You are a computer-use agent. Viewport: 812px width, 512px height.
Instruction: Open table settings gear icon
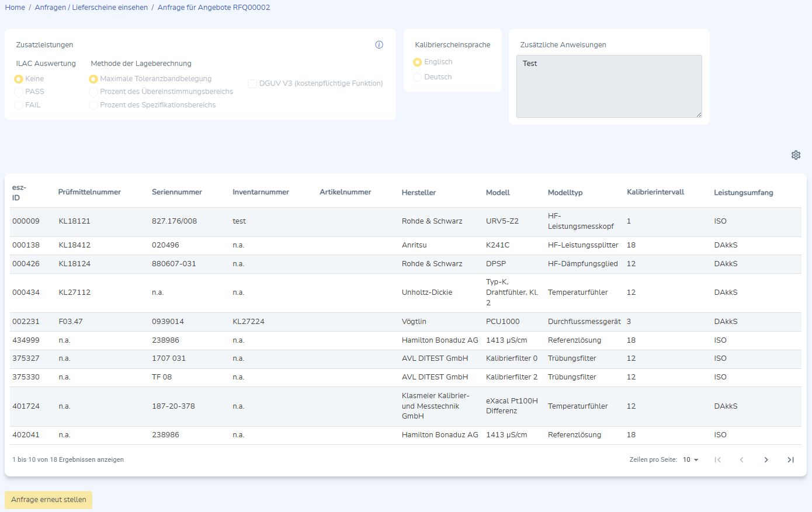(x=796, y=155)
